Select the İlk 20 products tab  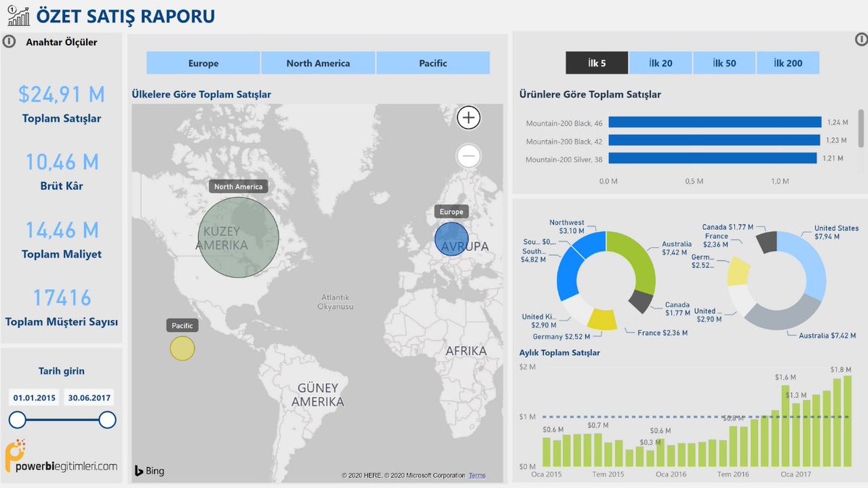660,63
